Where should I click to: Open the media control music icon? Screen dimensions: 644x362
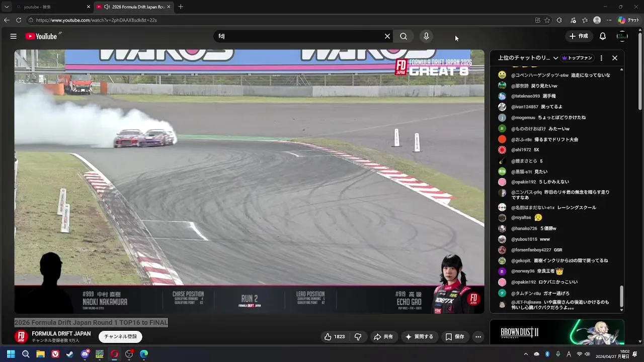pyautogui.click(x=574, y=20)
